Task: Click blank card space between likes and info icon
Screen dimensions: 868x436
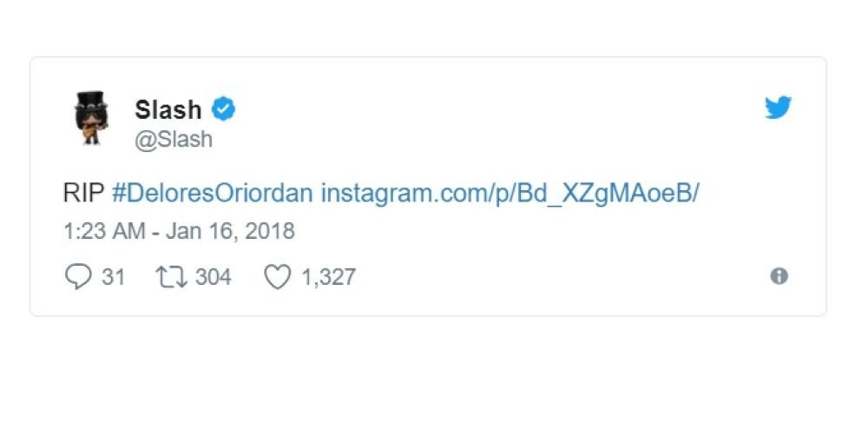Action: pos(564,277)
